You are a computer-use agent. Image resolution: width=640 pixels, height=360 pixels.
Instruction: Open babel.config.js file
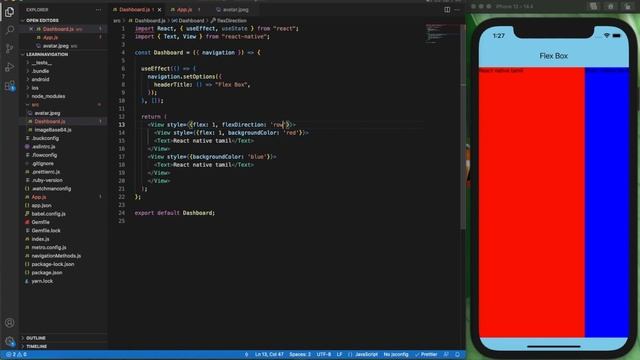tap(49, 214)
